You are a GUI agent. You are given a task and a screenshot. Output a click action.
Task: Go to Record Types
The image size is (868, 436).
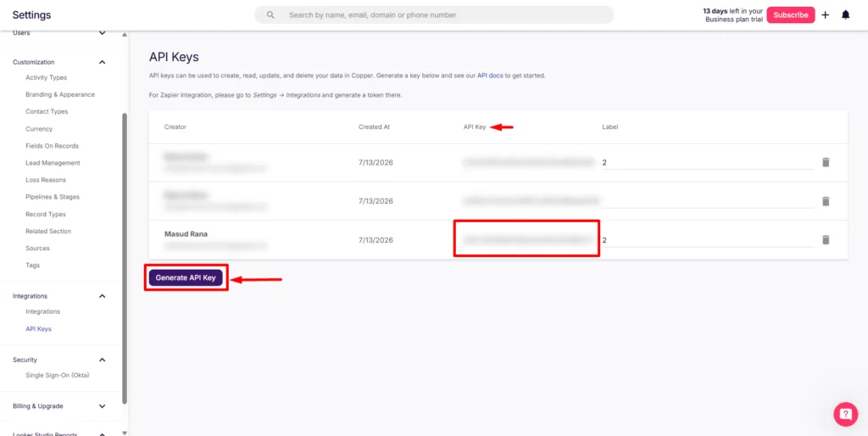pos(46,215)
